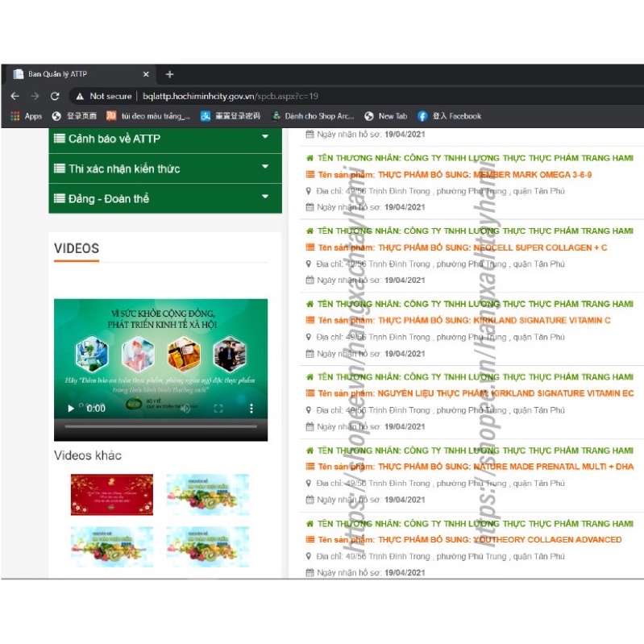Screen dimensions: 644x644
Task: Click home icon in NATURE MADE PRENATAL entry
Action: (310, 451)
